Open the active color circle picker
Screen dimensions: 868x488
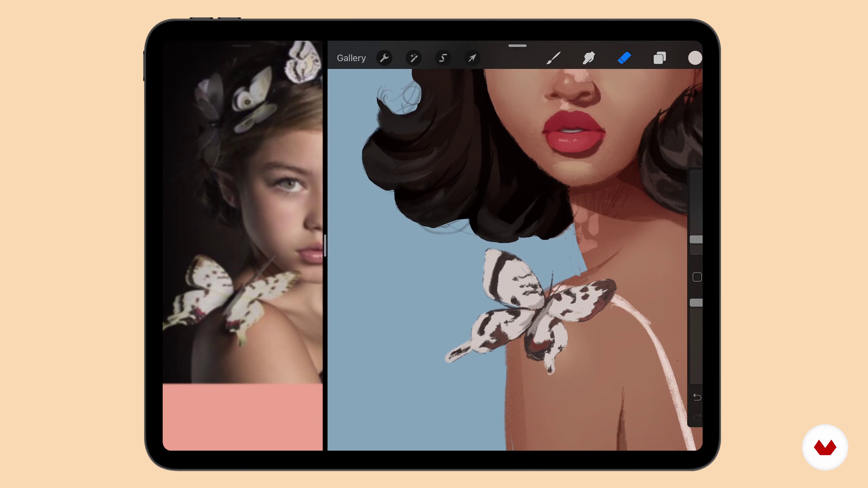pos(695,58)
